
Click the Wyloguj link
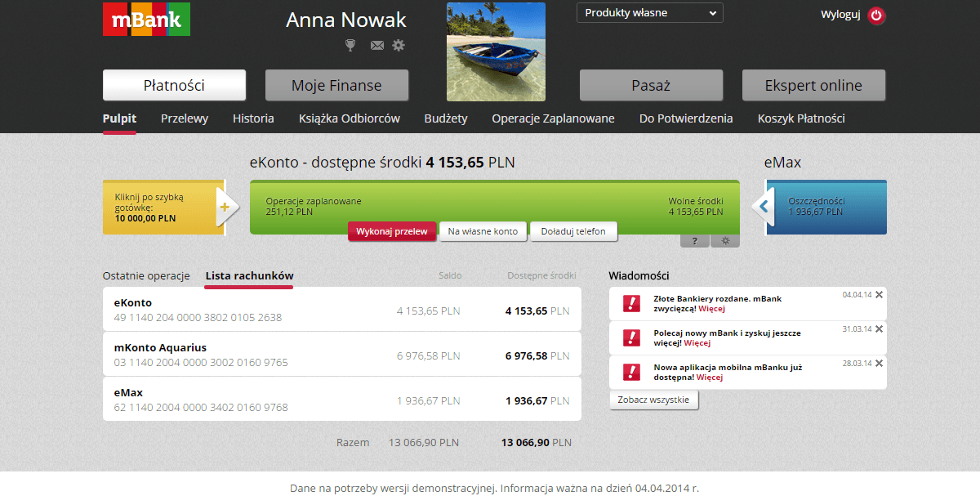[840, 15]
